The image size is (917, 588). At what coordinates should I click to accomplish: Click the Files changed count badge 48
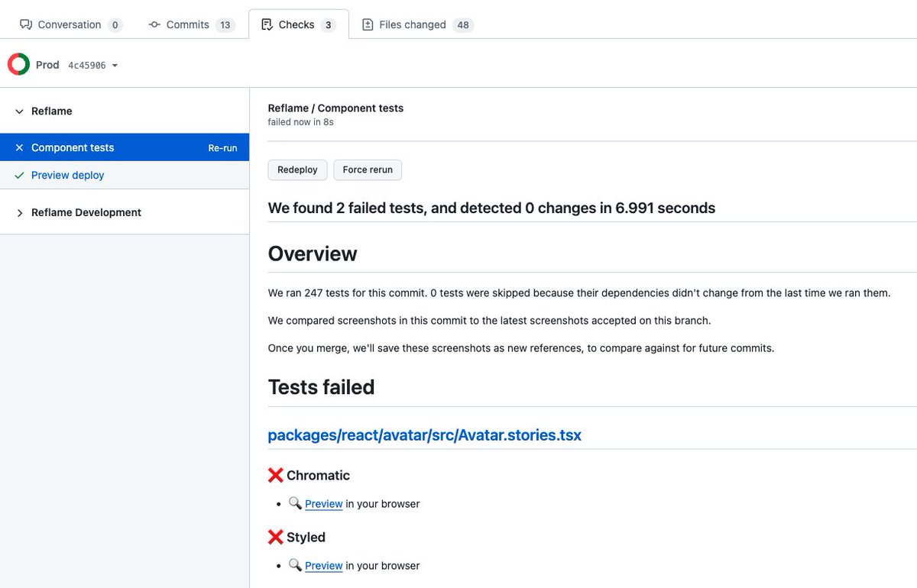pos(462,25)
